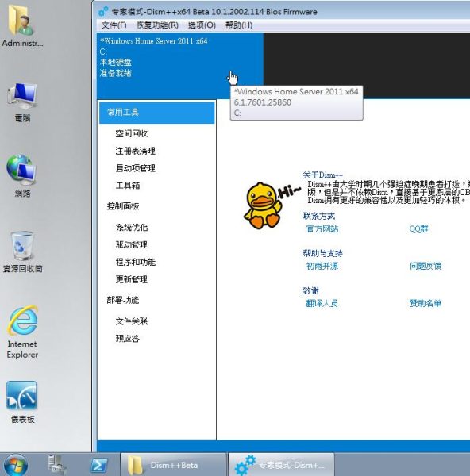The width and height of the screenshot is (470, 476).
Task: Select the 专家模式-Dism++ taskbar button
Action: click(x=281, y=465)
